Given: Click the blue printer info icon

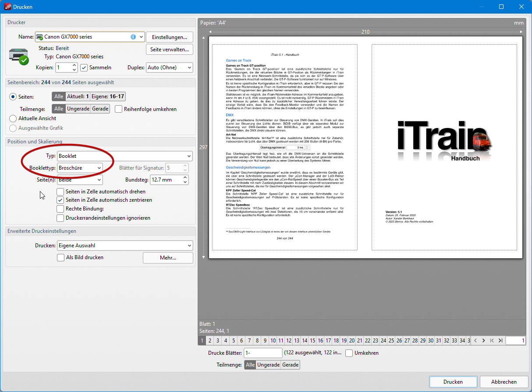Looking at the screenshot, I should 133,37.
